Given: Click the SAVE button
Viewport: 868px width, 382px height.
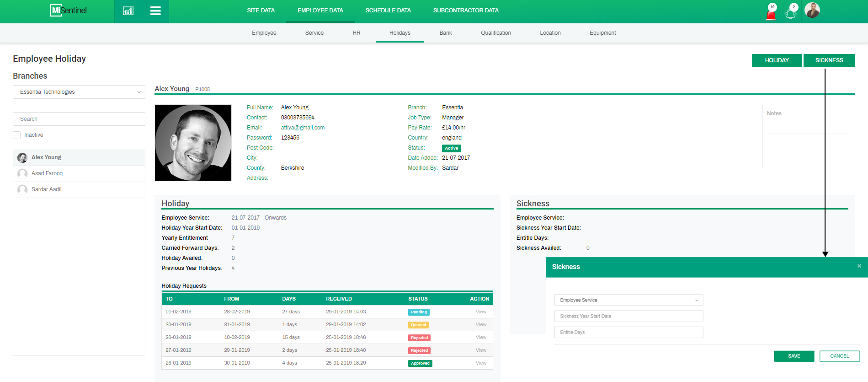Looking at the screenshot, I should 794,356.
